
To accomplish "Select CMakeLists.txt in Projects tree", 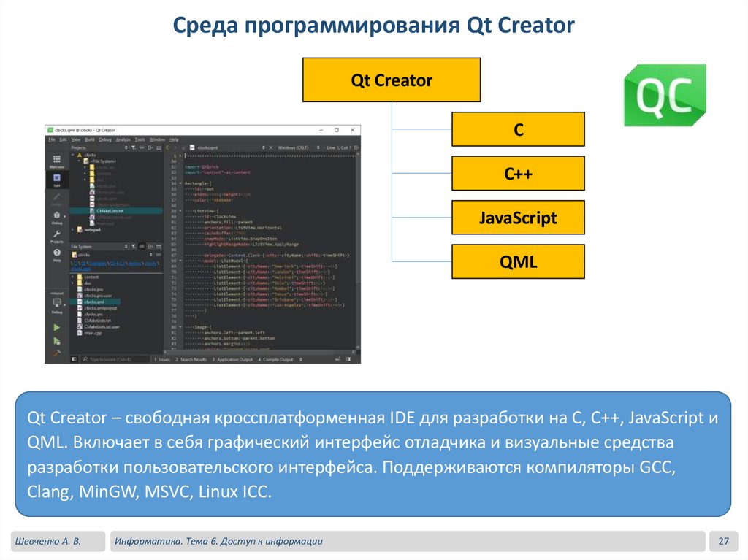I will 116,211.
